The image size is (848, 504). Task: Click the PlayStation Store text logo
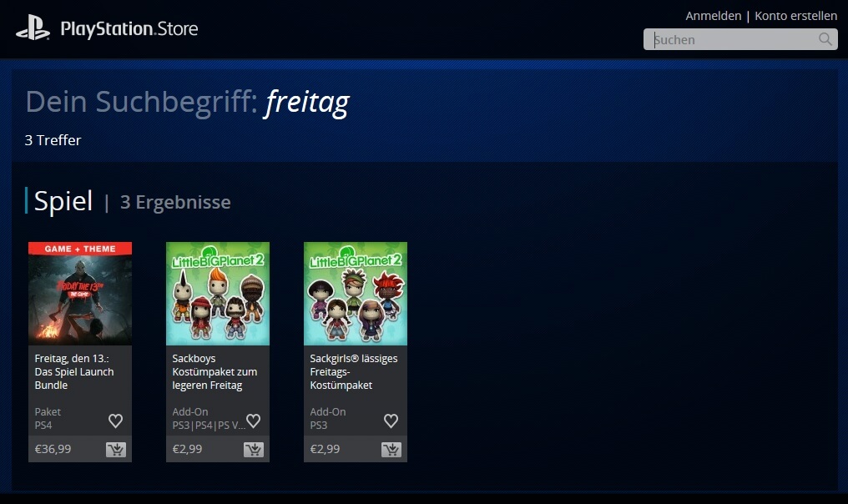point(129,28)
